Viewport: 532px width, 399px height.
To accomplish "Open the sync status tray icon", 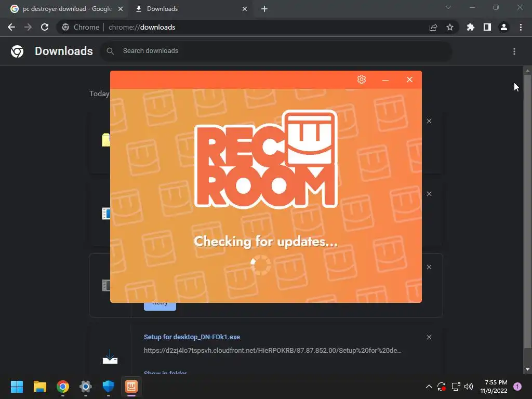I will click(x=442, y=387).
